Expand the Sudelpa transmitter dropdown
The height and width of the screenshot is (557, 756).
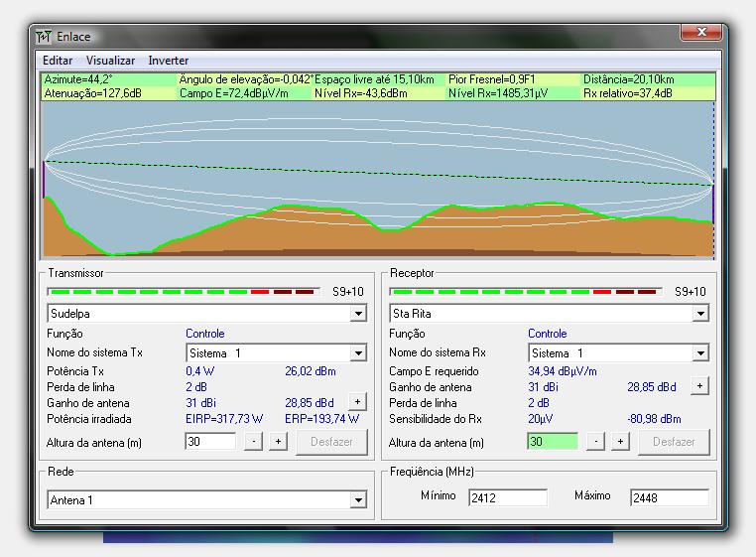358,314
